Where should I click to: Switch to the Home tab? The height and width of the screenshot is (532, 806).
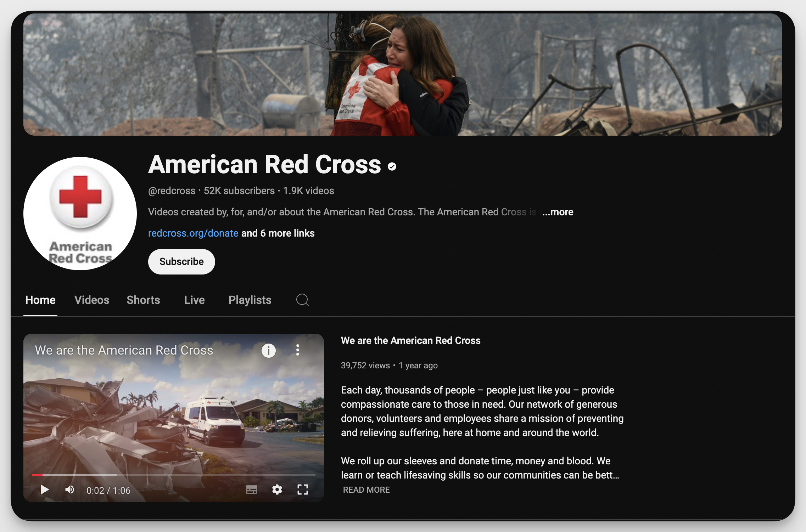tap(40, 300)
